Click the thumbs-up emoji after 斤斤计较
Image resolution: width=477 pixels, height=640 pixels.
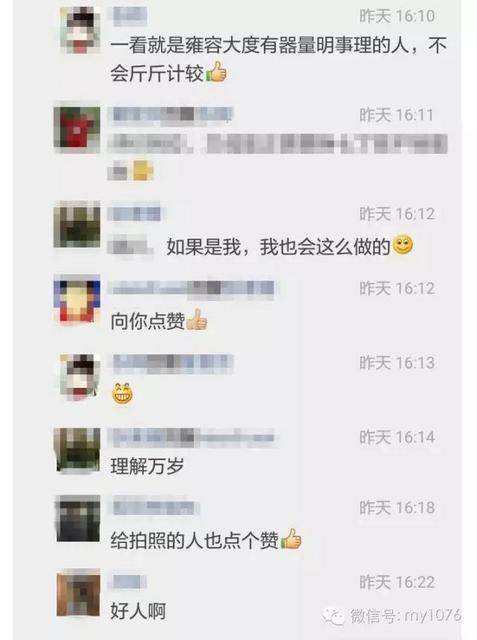point(216,72)
